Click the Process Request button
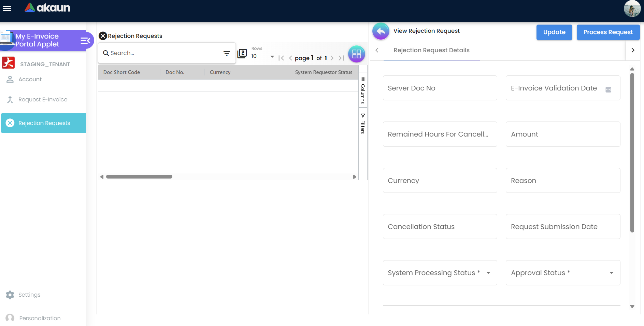 pos(608,32)
